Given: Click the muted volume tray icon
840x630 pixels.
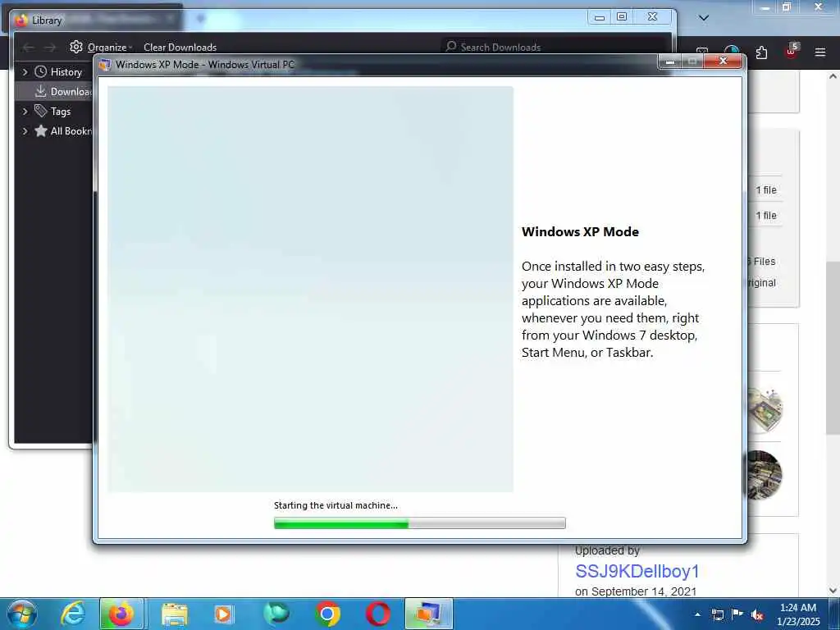Looking at the screenshot, I should [x=757, y=615].
